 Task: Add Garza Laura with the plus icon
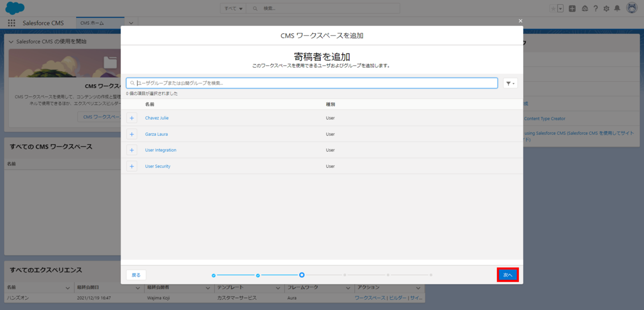click(131, 134)
